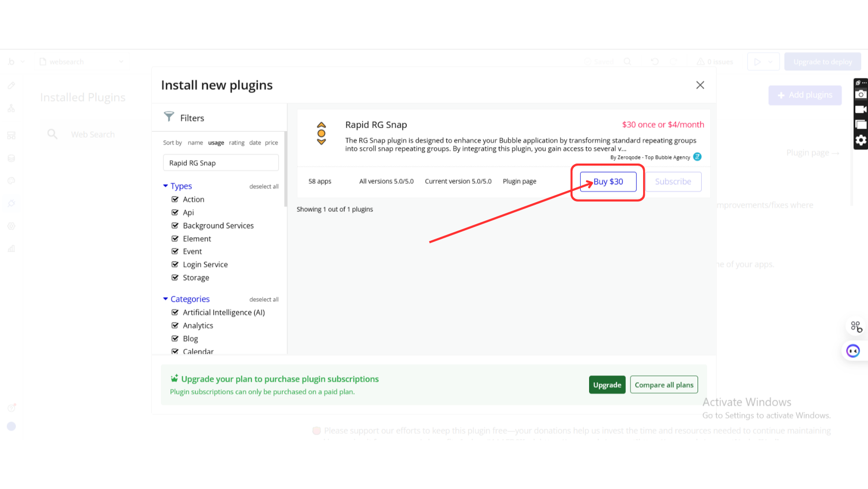Collapse the Categories filter section
868x489 pixels.
pos(166,299)
